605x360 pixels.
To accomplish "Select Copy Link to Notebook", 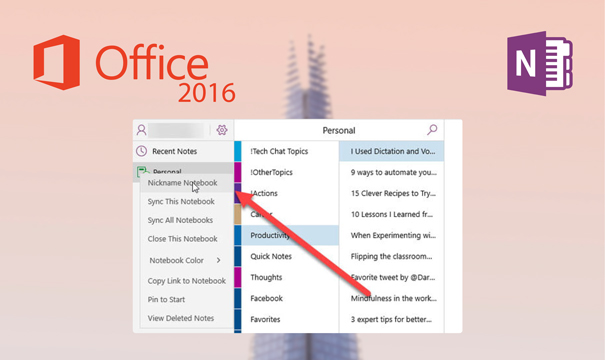I will [187, 281].
